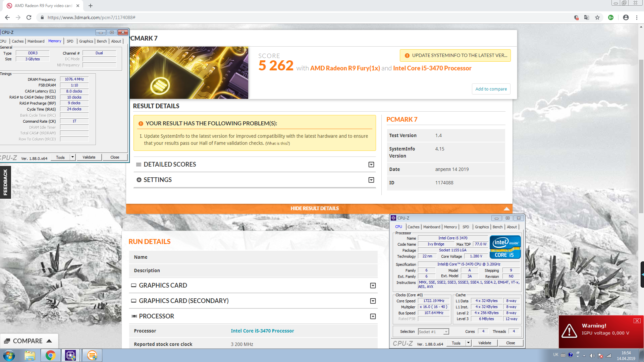Open Chrome three-dot menu
This screenshot has height=362, width=644.
click(637, 17)
